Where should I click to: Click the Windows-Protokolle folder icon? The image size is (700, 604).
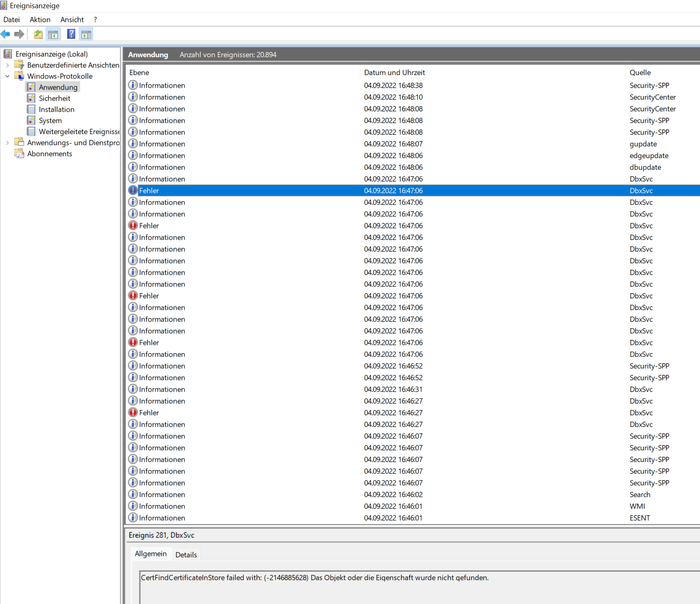click(x=19, y=76)
